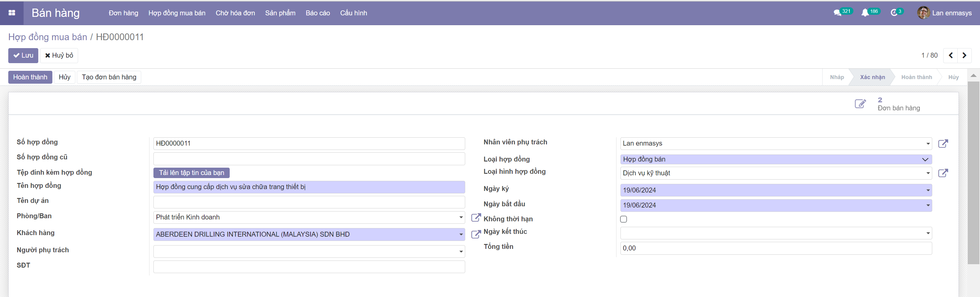Open external link for Khách hàng field
980x297 pixels.
click(x=476, y=234)
